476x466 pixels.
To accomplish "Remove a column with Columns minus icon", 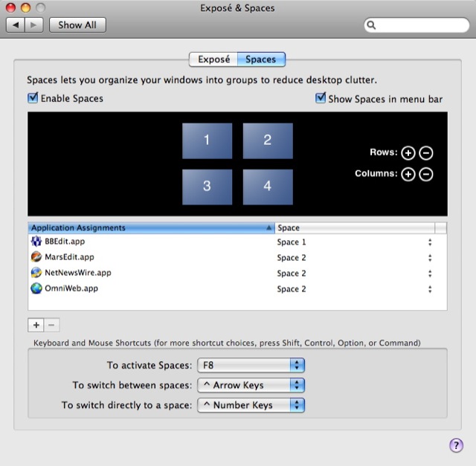I will [x=426, y=174].
